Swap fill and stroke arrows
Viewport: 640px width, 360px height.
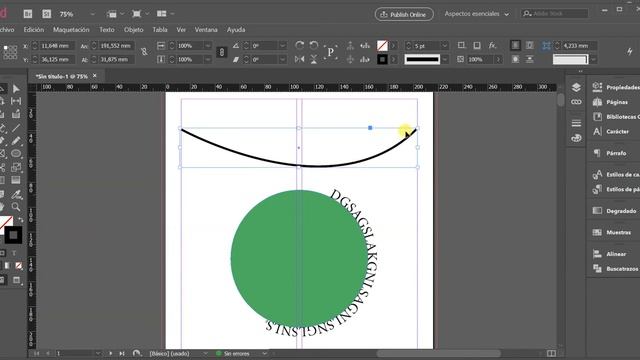[x=20, y=220]
